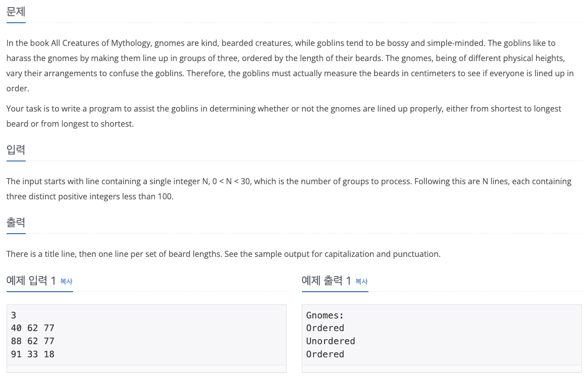This screenshot has height=380, width=588.
Task: Click the sample input line '91 33 18'
Action: [33, 354]
